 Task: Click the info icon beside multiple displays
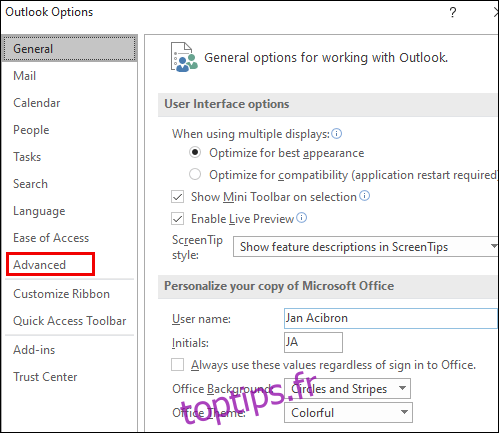pyautogui.click(x=337, y=134)
